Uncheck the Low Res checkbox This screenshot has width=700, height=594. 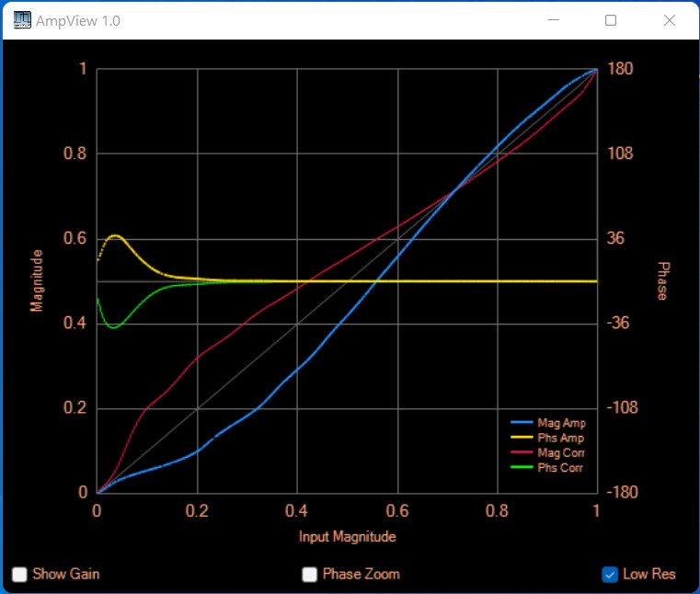point(610,575)
